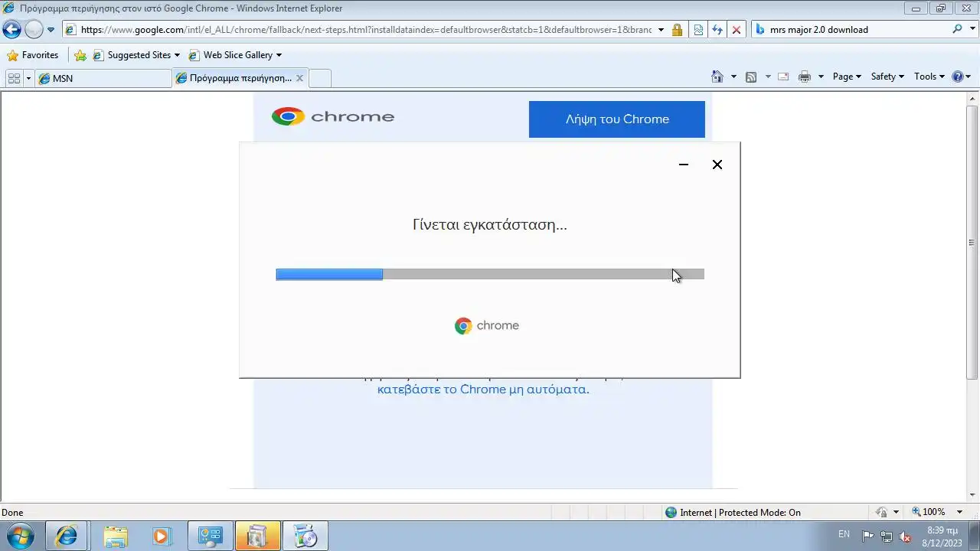Open Windows Explorer from the taskbar
Viewport: 980px width, 551px height.
click(x=116, y=536)
